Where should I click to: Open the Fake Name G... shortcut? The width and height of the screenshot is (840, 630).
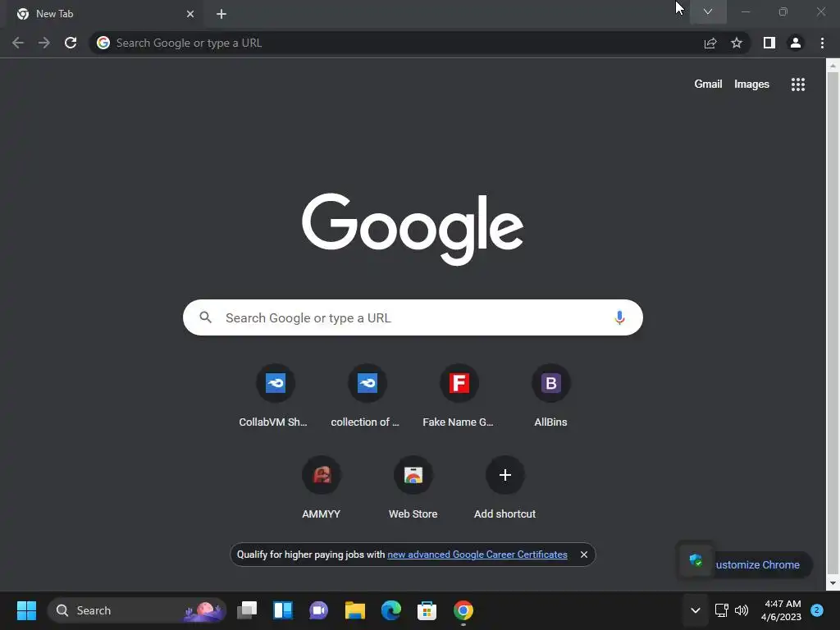459,395
